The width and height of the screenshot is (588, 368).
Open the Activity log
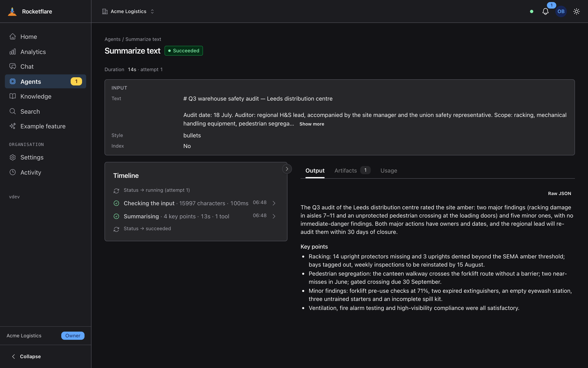(x=46, y=172)
